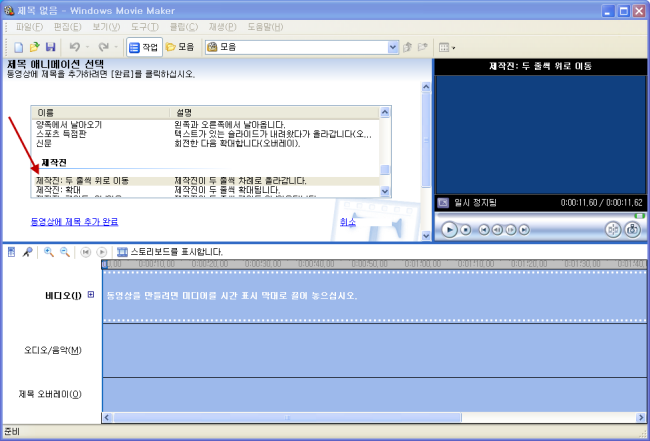Create a new project with the toolbar icon

click(x=19, y=47)
